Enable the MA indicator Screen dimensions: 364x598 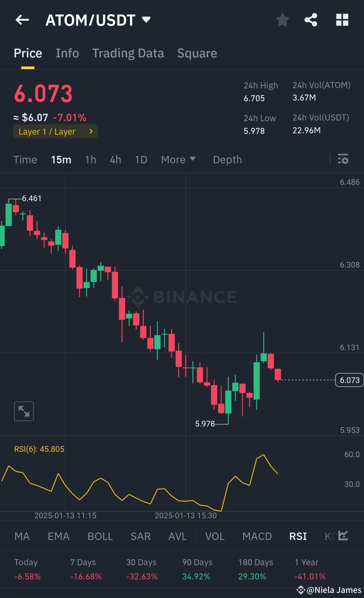[x=22, y=536]
